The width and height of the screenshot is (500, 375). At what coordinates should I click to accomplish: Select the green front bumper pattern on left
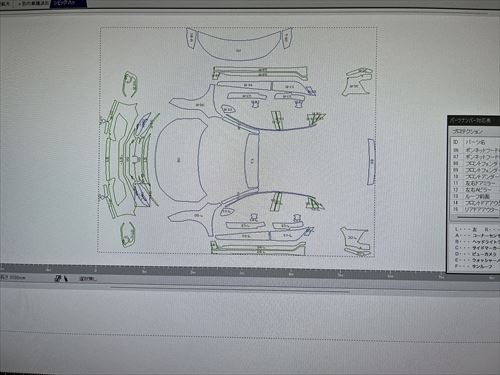click(x=124, y=159)
